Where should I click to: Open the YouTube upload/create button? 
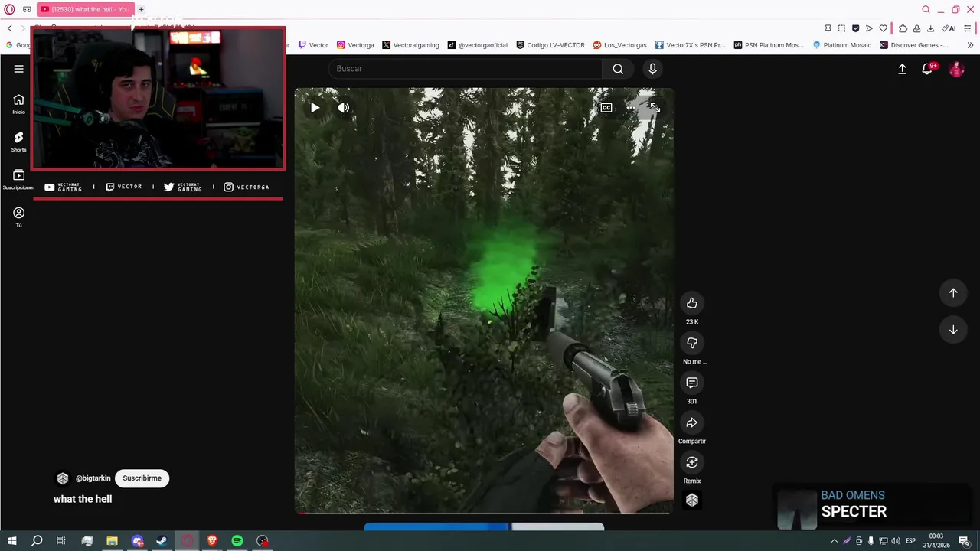tap(902, 69)
